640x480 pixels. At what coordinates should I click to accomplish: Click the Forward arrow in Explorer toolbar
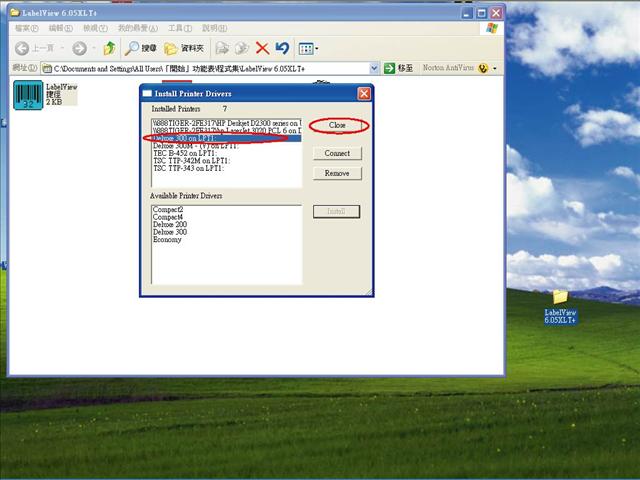(80, 48)
